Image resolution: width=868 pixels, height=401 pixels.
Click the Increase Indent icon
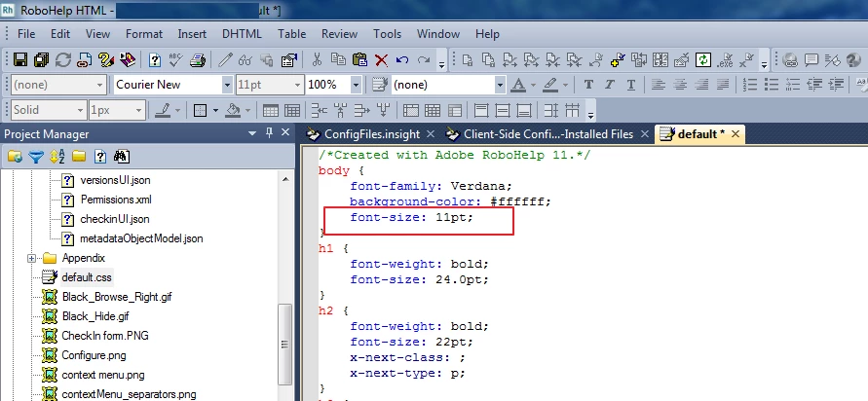837,85
